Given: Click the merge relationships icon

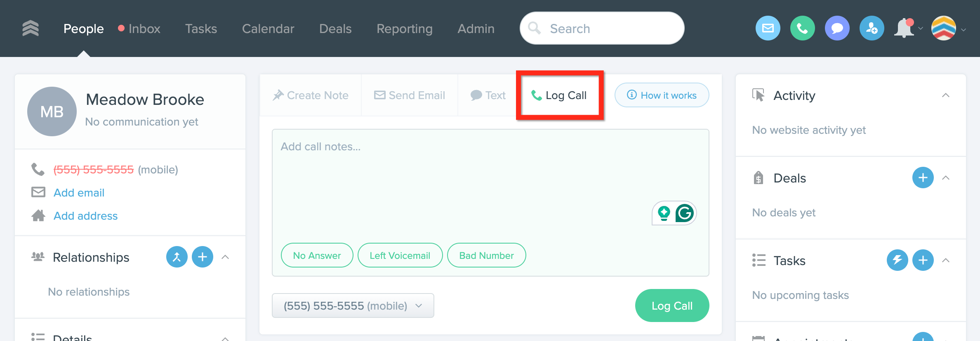Looking at the screenshot, I should [177, 257].
